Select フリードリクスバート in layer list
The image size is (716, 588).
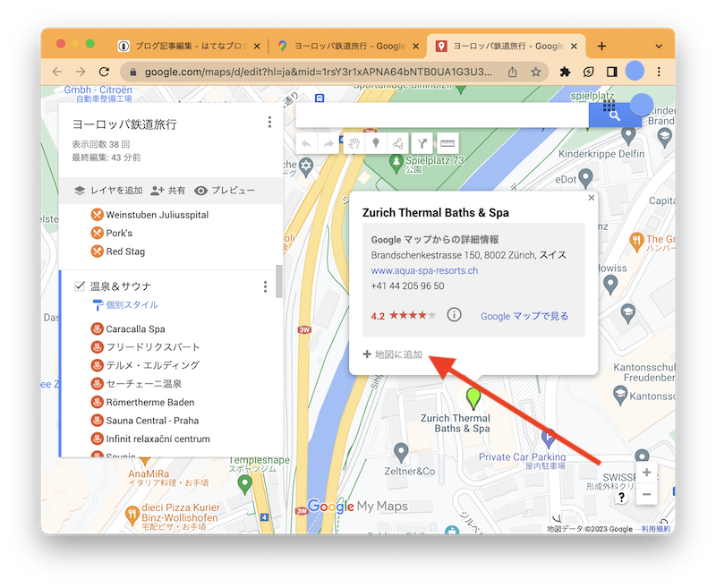point(153,347)
